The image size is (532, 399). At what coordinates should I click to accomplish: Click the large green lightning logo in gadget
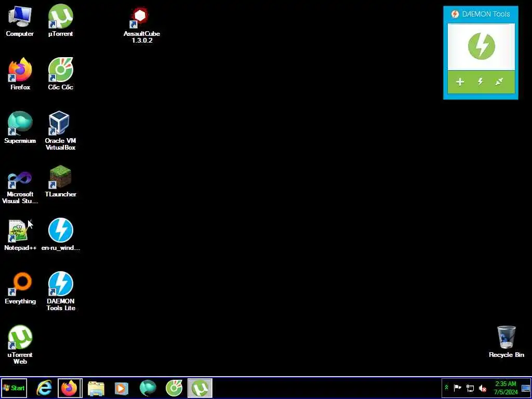pos(481,46)
